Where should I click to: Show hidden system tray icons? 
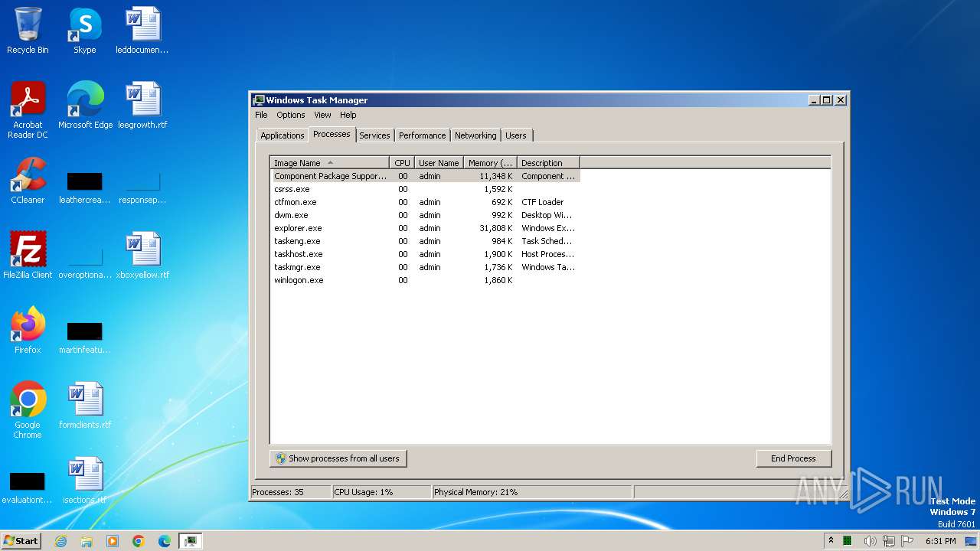[831, 541]
